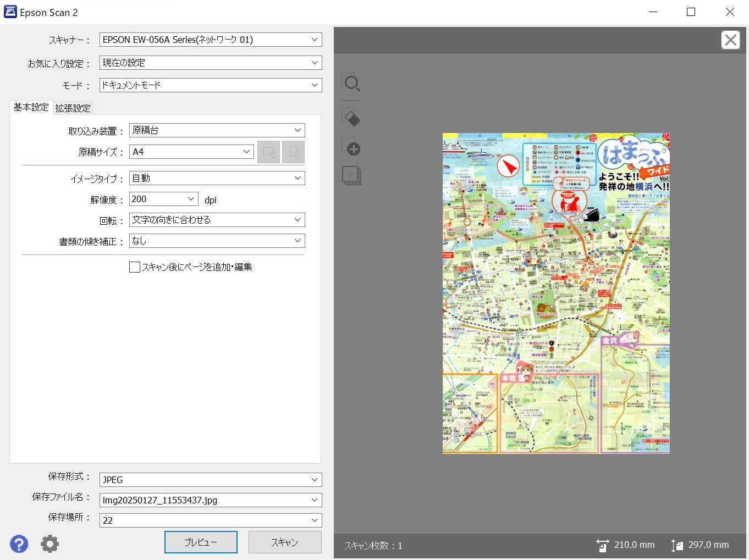749x560 pixels.
Task: Click the 保存ファイル名 filename field
Action: tap(203, 500)
